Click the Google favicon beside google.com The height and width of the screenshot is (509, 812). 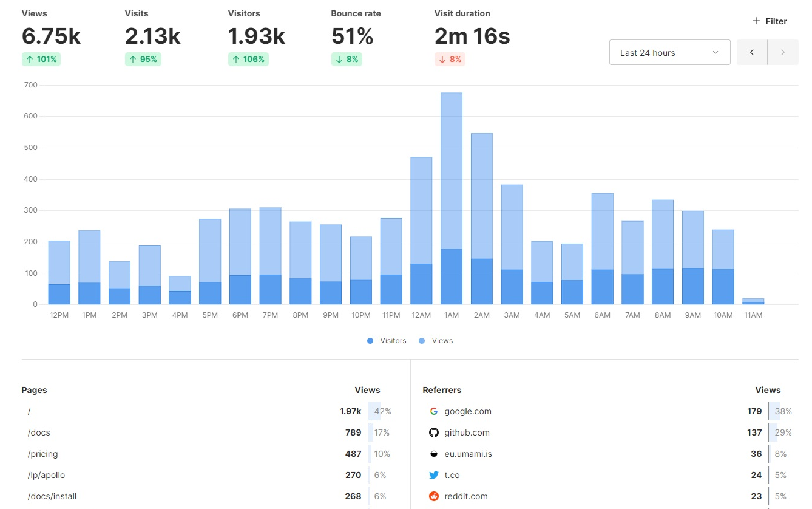(x=434, y=411)
